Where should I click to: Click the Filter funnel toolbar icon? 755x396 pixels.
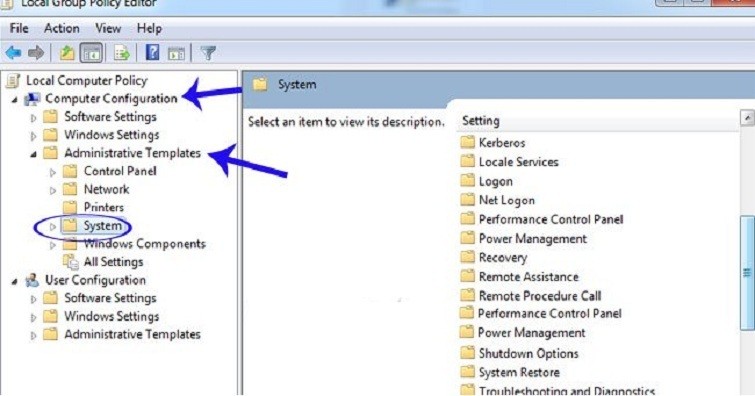pyautogui.click(x=208, y=53)
